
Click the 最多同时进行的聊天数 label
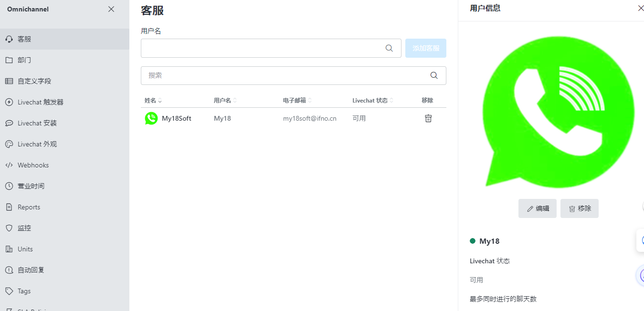(503, 299)
